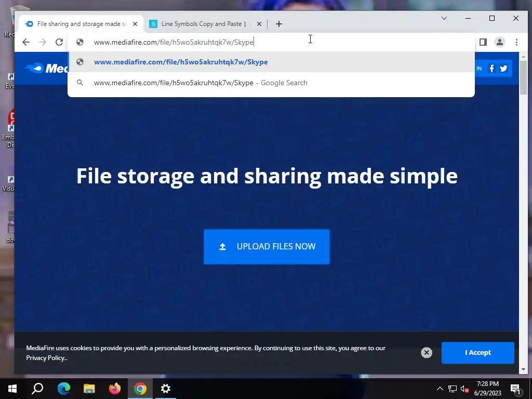Show hidden system tray icons
532x399 pixels.
click(440, 389)
